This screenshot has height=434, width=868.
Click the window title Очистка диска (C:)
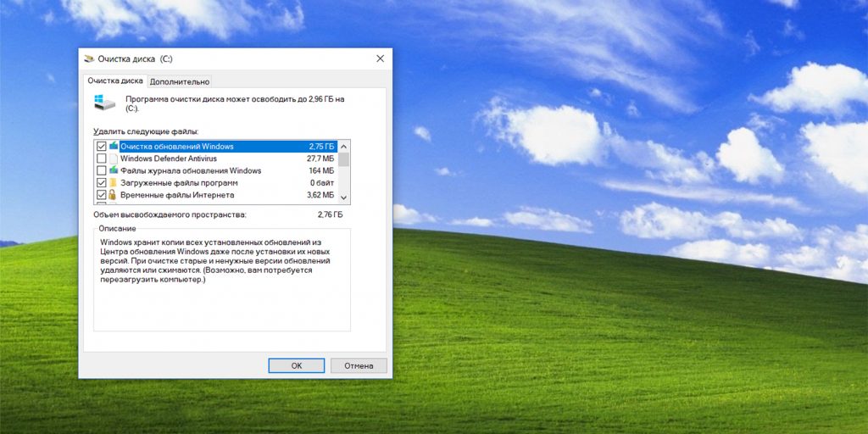[x=135, y=58]
